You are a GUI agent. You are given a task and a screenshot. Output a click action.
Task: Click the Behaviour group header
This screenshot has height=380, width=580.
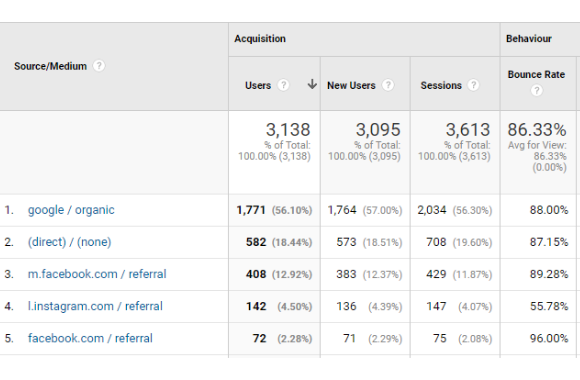click(x=529, y=39)
